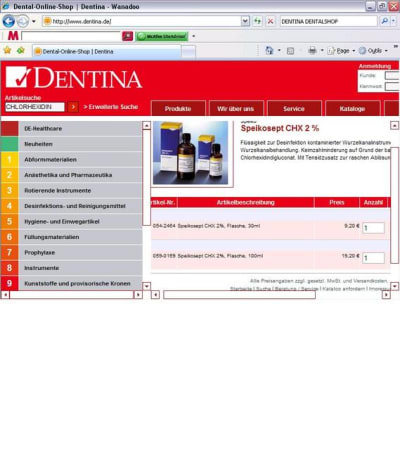
Task: Click the red Stop loading icon
Action: point(271,21)
